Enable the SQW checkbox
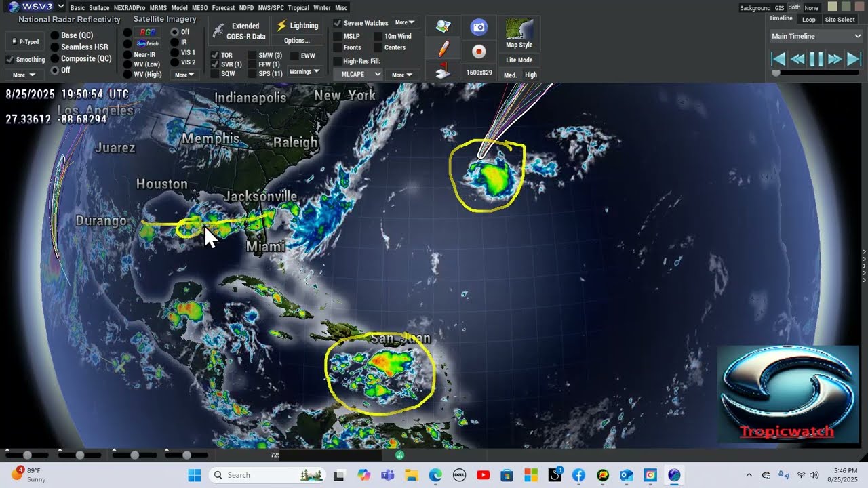 pos(214,74)
